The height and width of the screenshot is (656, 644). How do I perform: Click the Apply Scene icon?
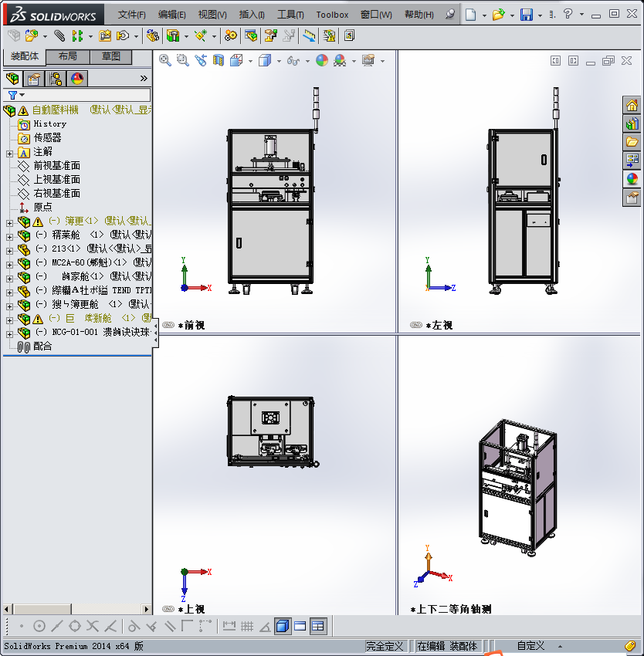340,61
